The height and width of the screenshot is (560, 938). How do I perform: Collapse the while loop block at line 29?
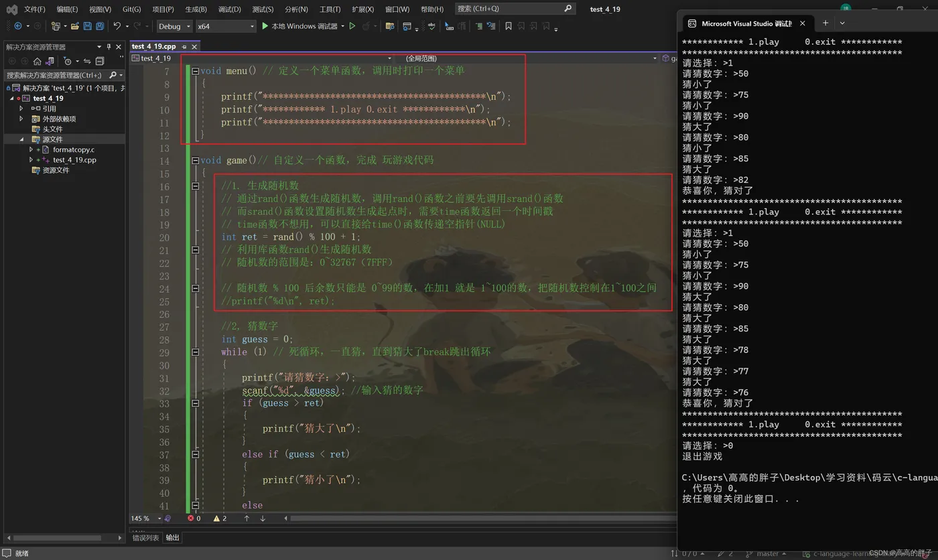(195, 352)
